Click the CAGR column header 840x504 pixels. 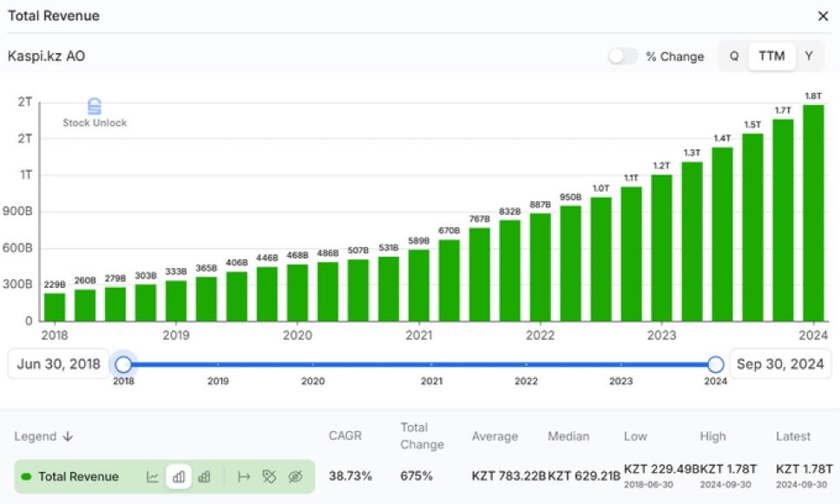(345, 436)
